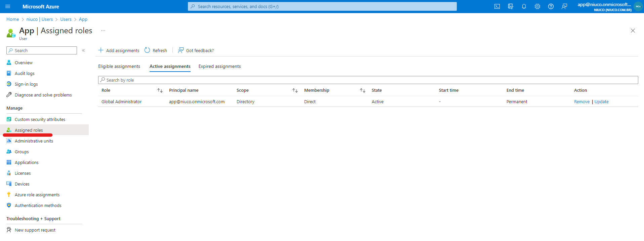
Task: Focus the global search resources box
Action: click(322, 6)
